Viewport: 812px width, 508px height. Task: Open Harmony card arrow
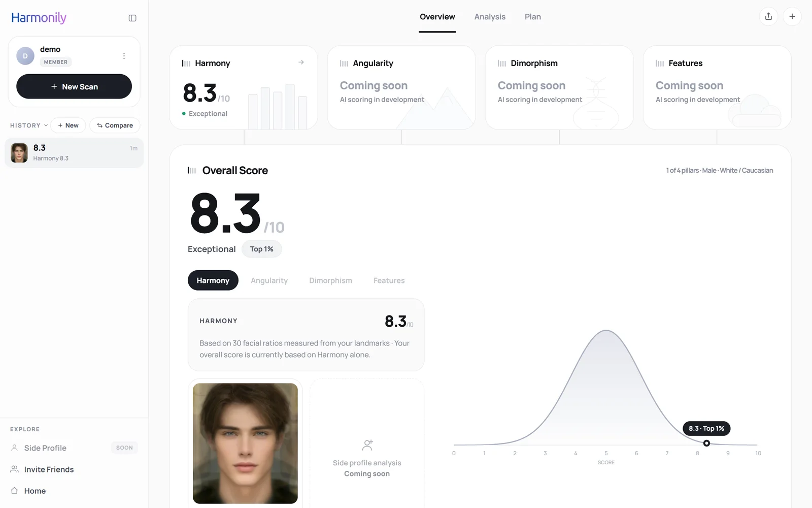(301, 62)
